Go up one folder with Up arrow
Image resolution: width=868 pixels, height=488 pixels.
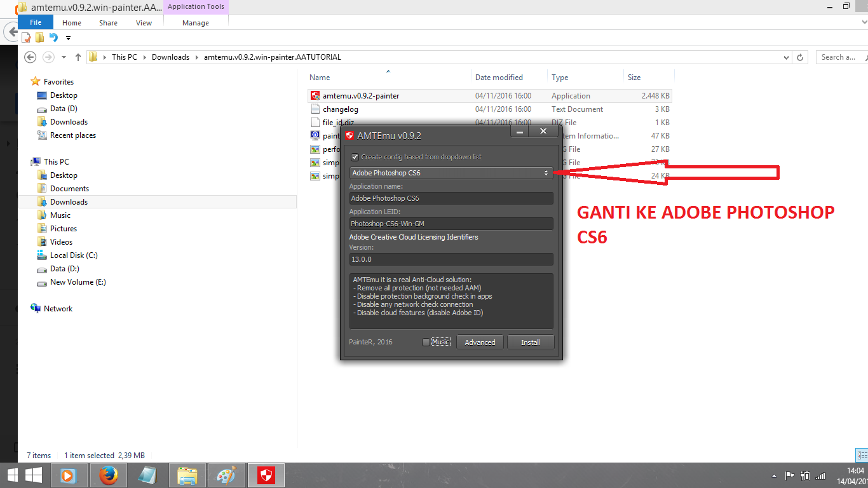pyautogui.click(x=78, y=57)
